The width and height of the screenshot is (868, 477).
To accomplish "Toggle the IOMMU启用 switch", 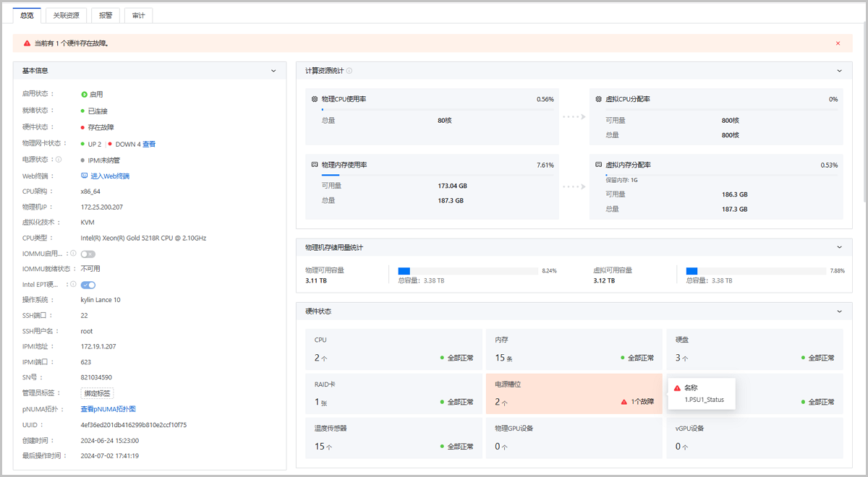I will [x=88, y=254].
